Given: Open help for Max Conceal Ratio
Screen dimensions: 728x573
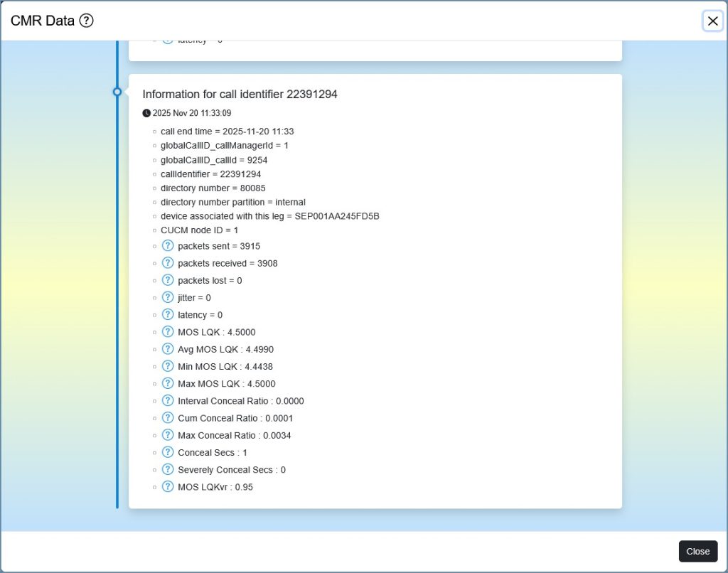Looking at the screenshot, I should pos(168,435).
